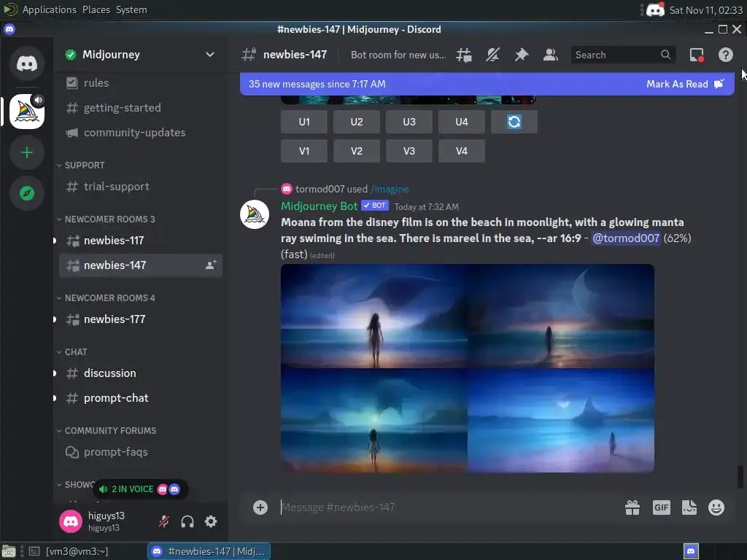Viewport: 747px width, 560px height.
Task: Open the getting-started channel
Action: [x=141, y=108]
